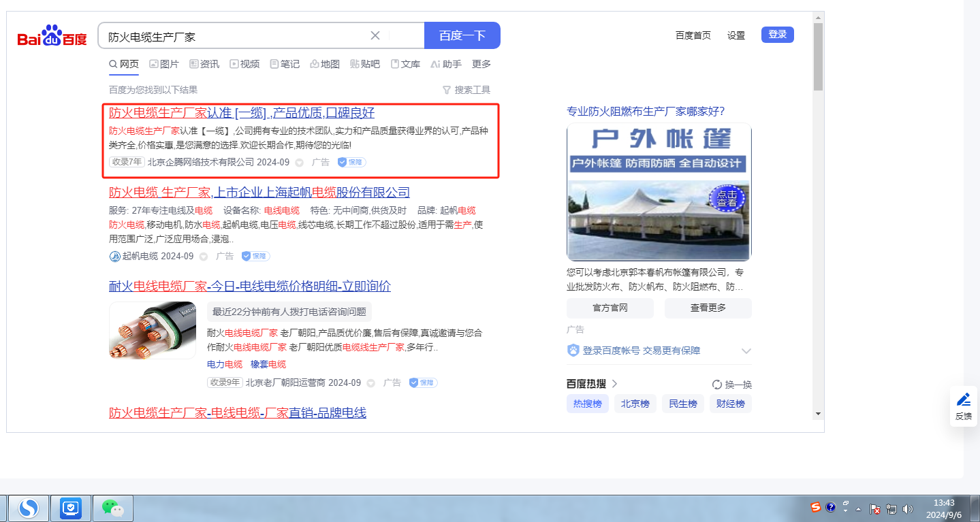Click the 保障 badge beside 起帆电缆
The height and width of the screenshot is (522, 980).
pyautogui.click(x=256, y=256)
